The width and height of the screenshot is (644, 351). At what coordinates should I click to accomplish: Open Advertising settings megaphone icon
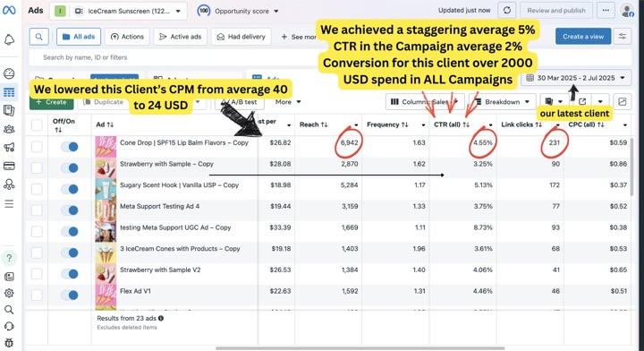[x=9, y=147]
